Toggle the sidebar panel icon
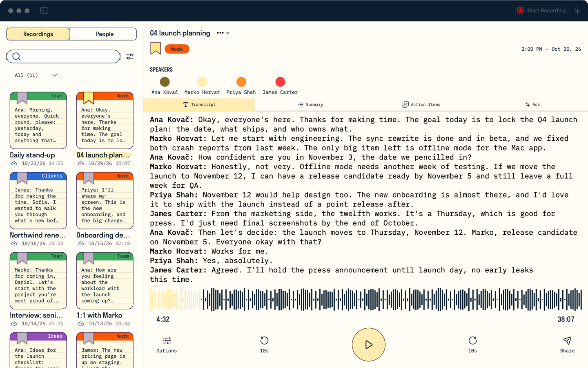 (x=44, y=11)
